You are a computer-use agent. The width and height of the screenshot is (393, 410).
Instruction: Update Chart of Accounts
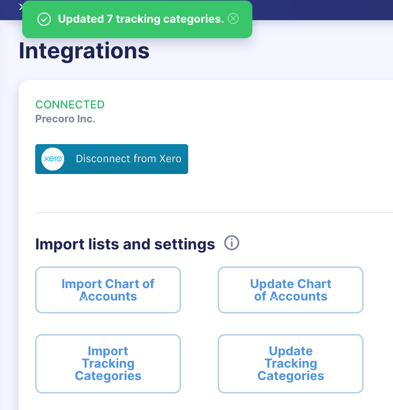(291, 290)
